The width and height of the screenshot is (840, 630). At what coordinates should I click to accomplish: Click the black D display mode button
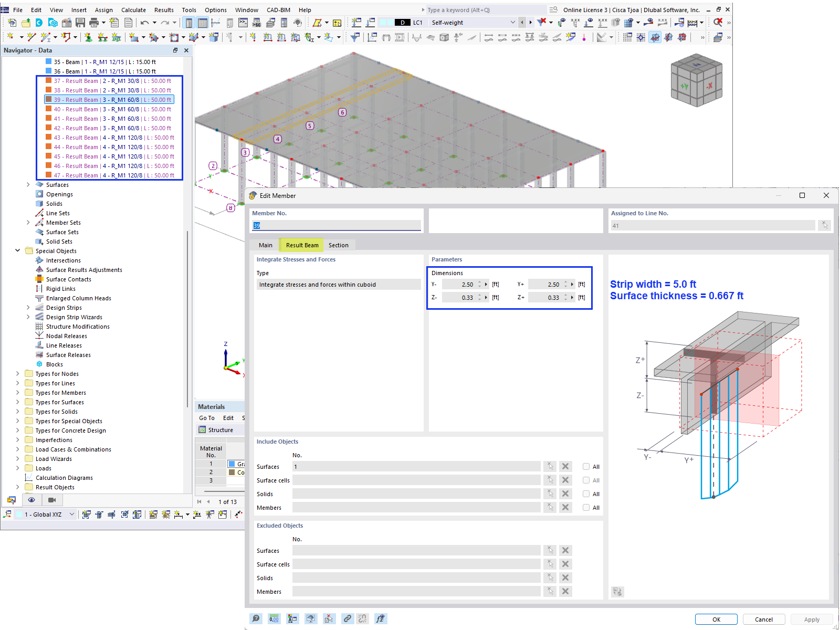pyautogui.click(x=403, y=22)
